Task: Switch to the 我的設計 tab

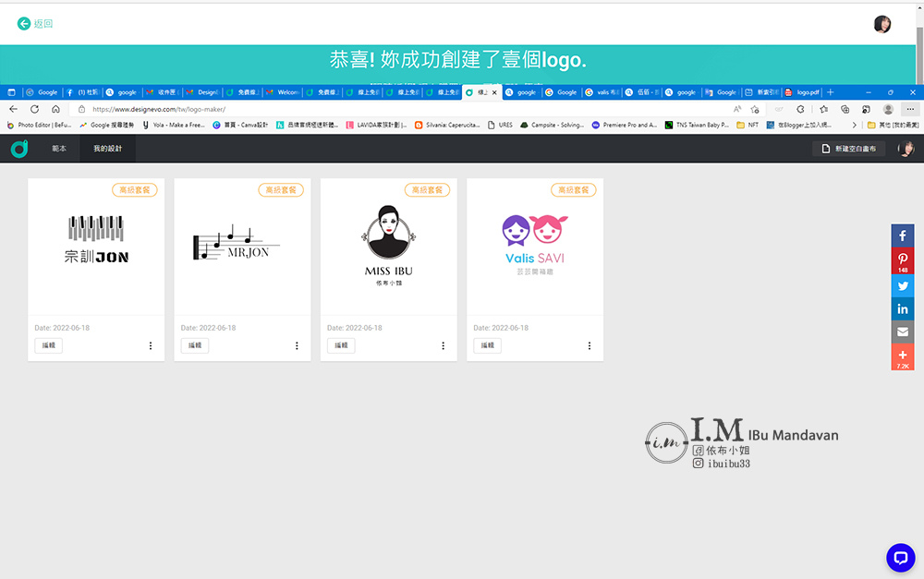Action: (106, 147)
